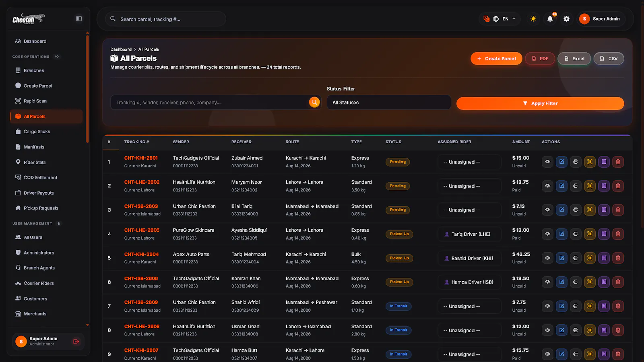This screenshot has height=362, width=644.
Task: Edit parcel CHT-LHE-2608
Action: (561, 330)
